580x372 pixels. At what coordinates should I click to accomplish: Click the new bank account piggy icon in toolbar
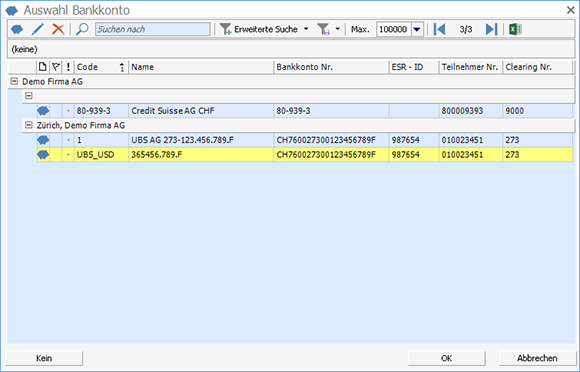(17, 29)
